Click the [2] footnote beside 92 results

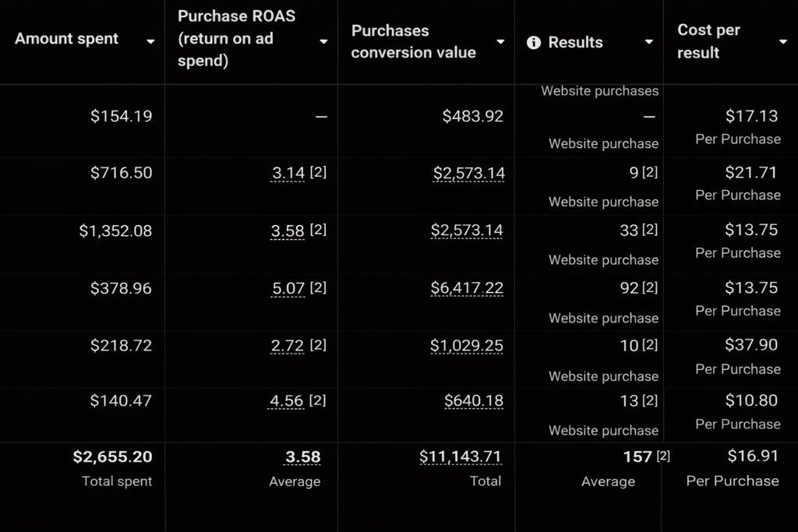click(650, 287)
